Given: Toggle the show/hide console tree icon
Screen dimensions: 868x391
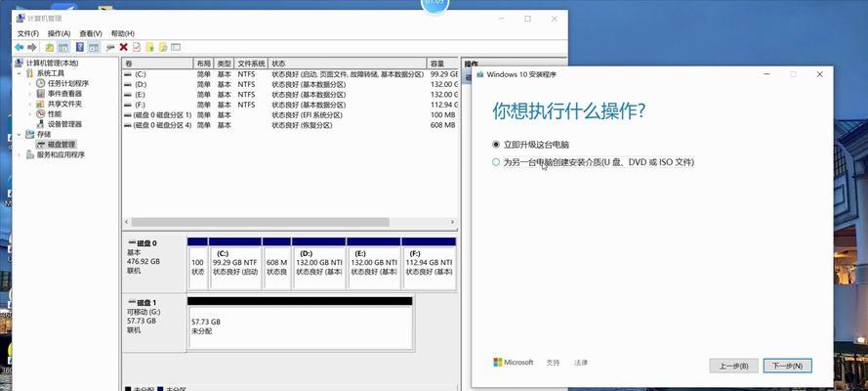Looking at the screenshot, I should coord(63,48).
